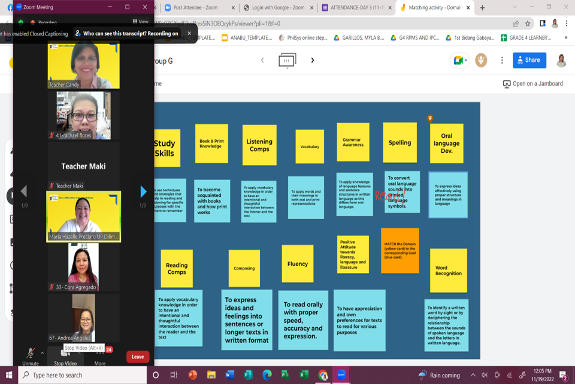
Task: Go to the next Jamboard frame
Action: (x=312, y=60)
